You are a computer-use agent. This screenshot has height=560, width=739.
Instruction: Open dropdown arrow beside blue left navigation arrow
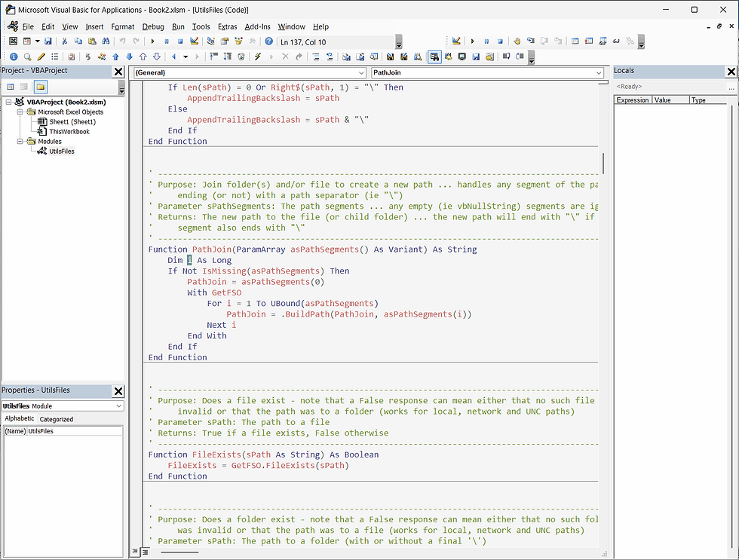pos(186,57)
